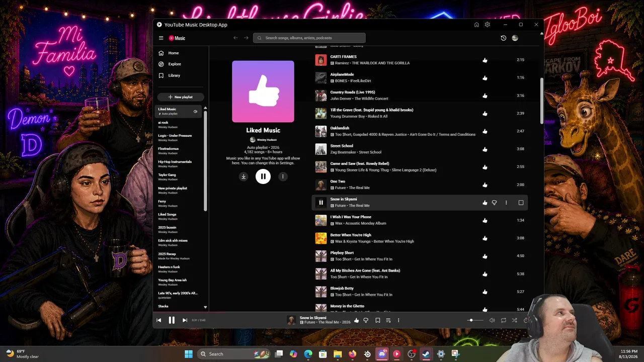The height and width of the screenshot is (362, 644).
Task: Toggle repeat mode in the player bar
Action: [x=503, y=320]
